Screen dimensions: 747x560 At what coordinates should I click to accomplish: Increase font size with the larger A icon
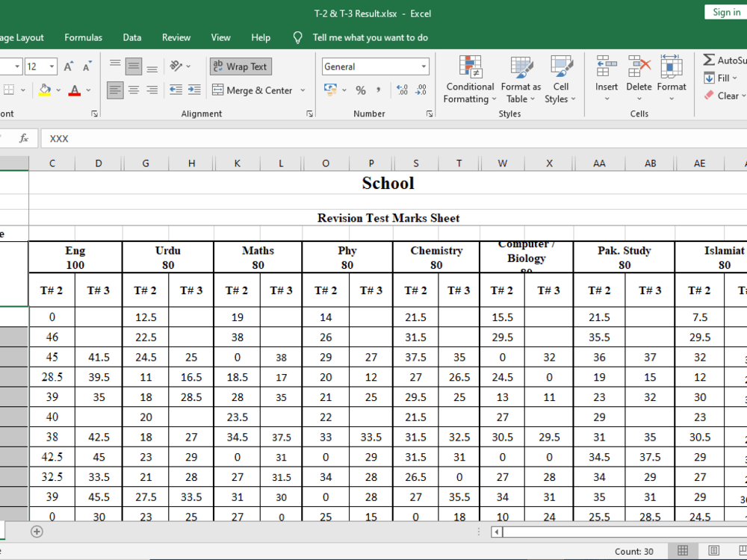69,66
